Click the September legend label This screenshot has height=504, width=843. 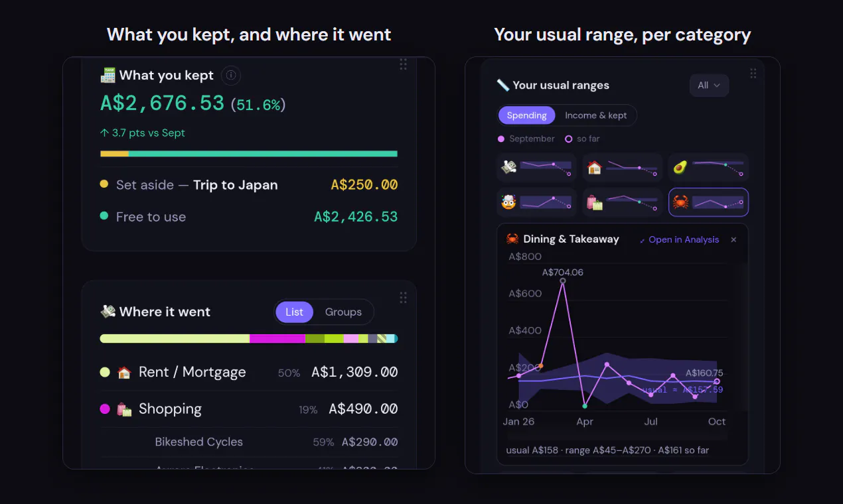point(532,139)
